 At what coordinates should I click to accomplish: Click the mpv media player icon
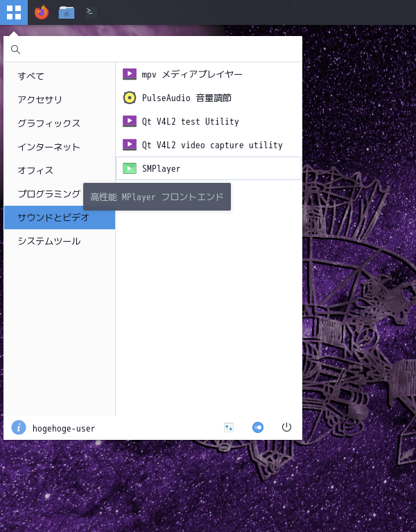pyautogui.click(x=130, y=74)
